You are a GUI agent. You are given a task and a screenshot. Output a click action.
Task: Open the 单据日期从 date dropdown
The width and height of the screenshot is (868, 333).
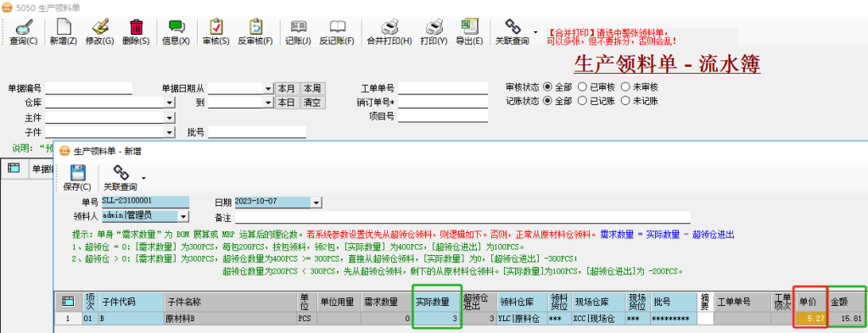coord(268,88)
